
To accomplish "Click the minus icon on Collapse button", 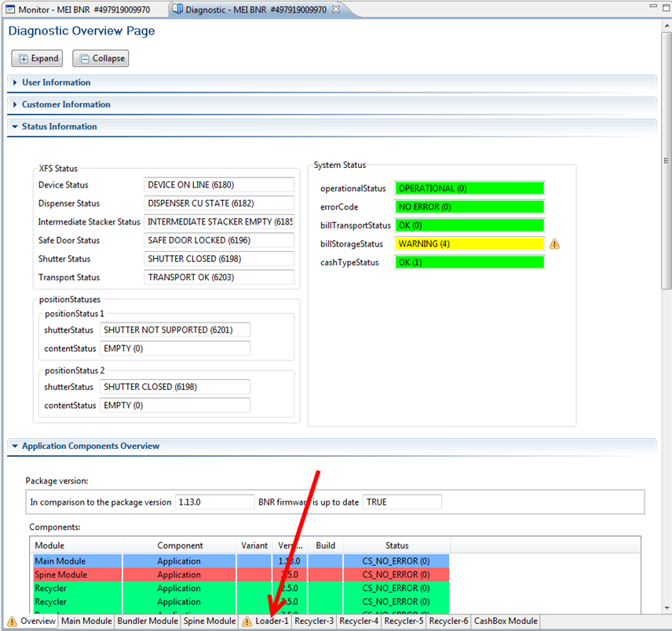I will pyautogui.click(x=85, y=59).
